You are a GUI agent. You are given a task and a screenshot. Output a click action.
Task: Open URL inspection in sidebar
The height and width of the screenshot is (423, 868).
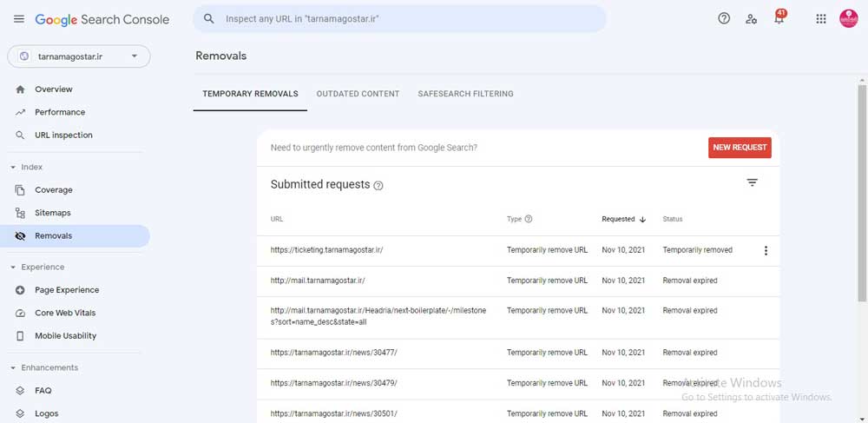pos(63,135)
